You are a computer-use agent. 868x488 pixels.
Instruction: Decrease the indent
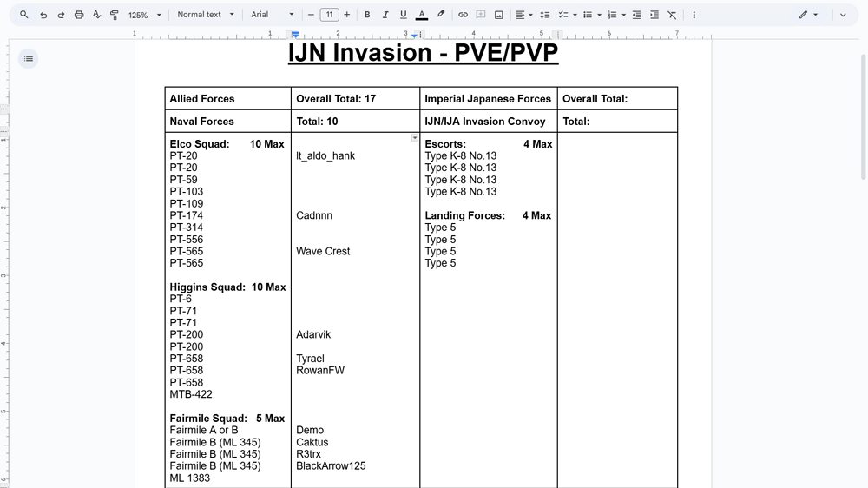[636, 15]
